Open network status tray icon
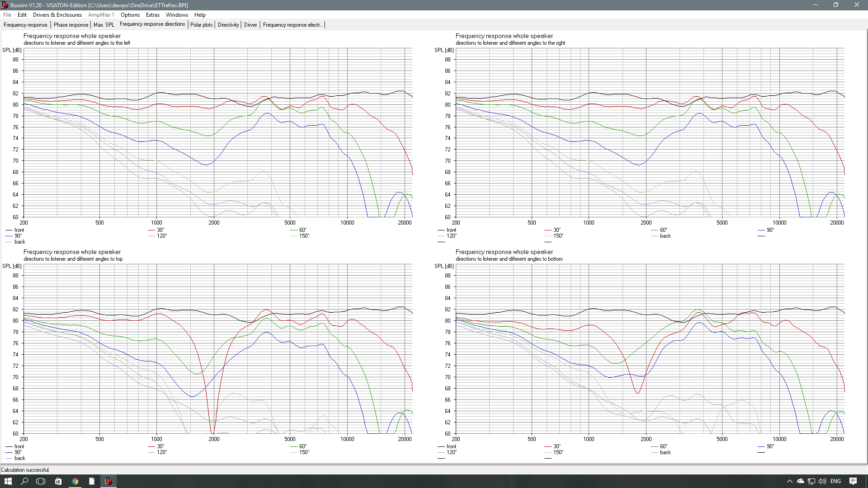Screen dimensions: 868x488 coord(811,481)
